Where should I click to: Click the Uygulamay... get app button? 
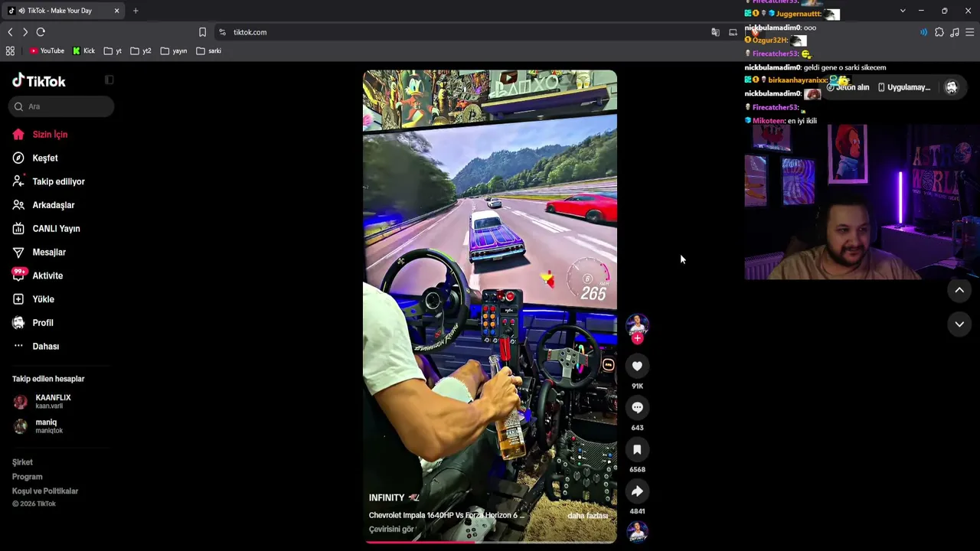(x=904, y=87)
